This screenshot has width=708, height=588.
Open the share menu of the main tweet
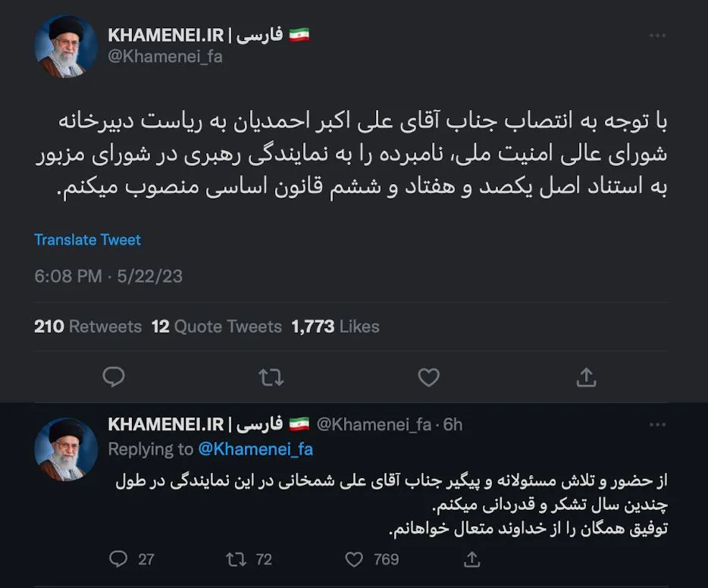click(x=585, y=377)
